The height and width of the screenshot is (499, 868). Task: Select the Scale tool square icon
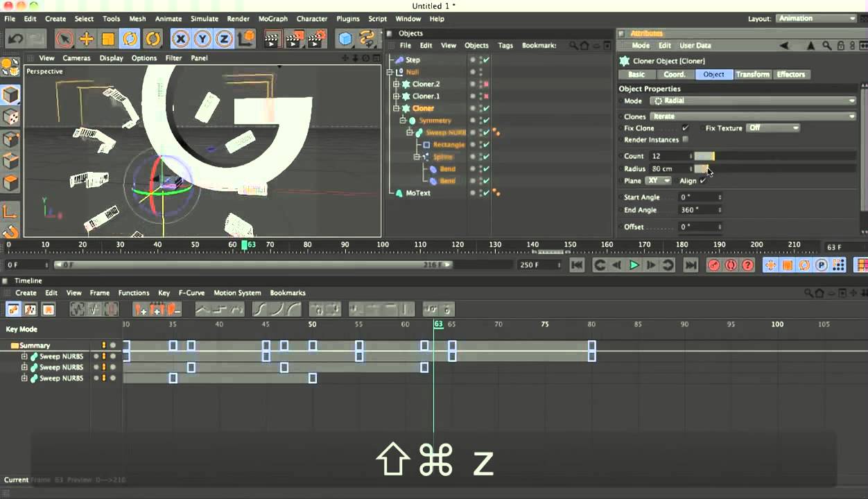pyautogui.click(x=108, y=39)
